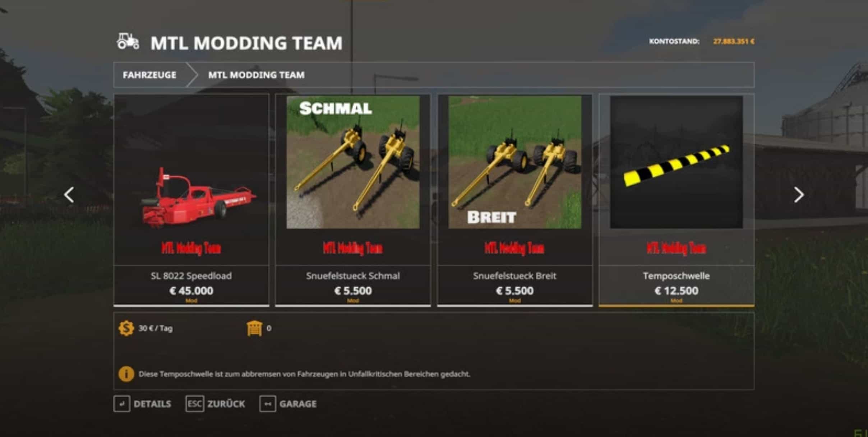Viewport: 868px width, 437px height.
Task: Click the daily upkeep cost coin icon
Action: click(x=126, y=328)
